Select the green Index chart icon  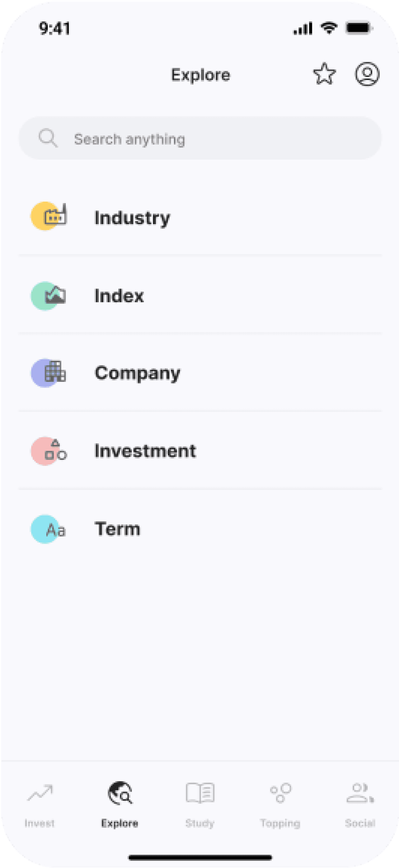(48, 296)
